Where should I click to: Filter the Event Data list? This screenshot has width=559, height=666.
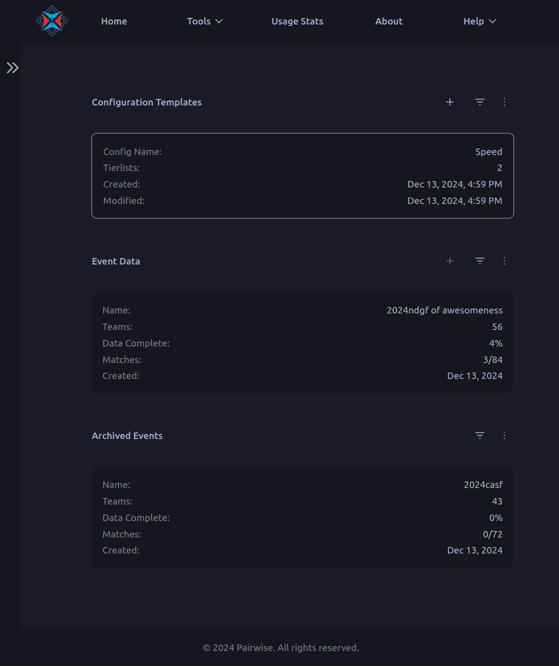coord(480,261)
